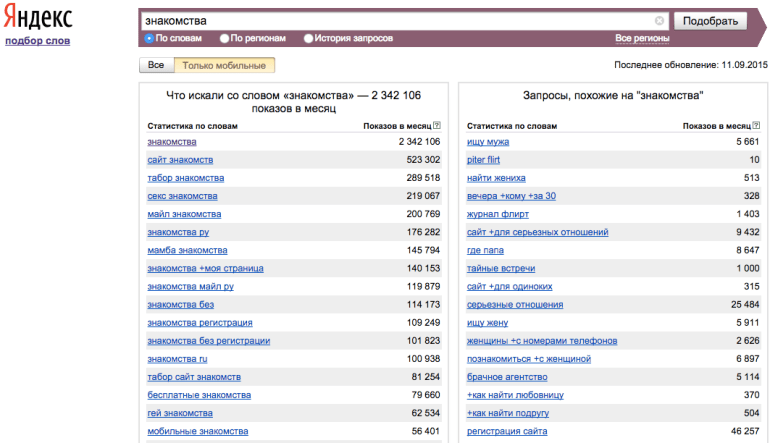This screenshot has height=443, width=770.
Task: Open help icon next to right Показов в месяц
Action: 756,126
